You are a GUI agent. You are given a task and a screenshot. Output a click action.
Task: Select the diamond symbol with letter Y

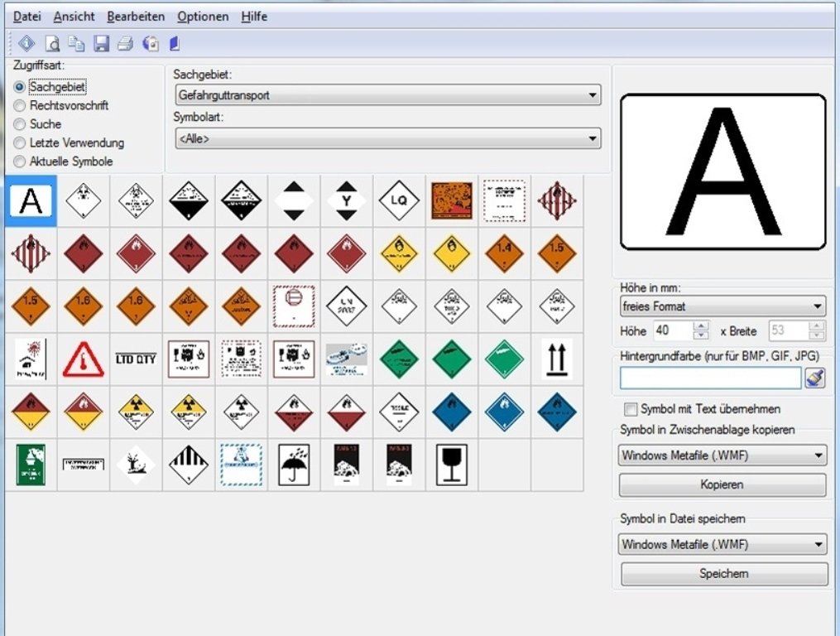point(347,201)
